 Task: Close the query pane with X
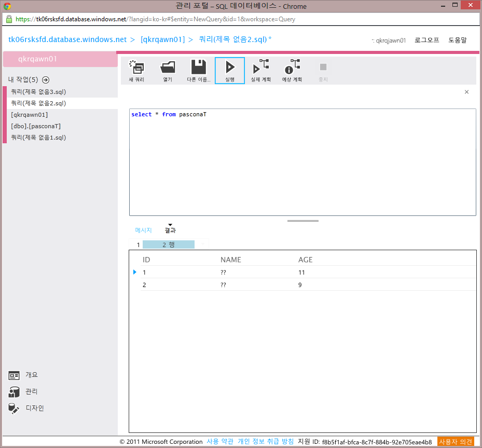[466, 92]
